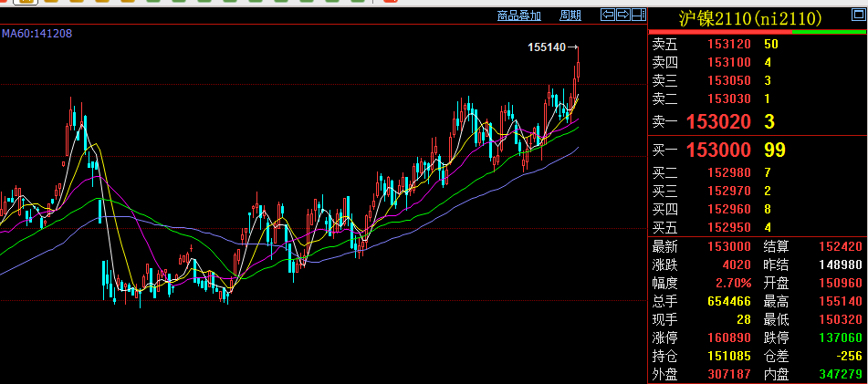The height and width of the screenshot is (384, 868).
Task: Click the 跌停 limit-down price 137060
Action: [841, 337]
